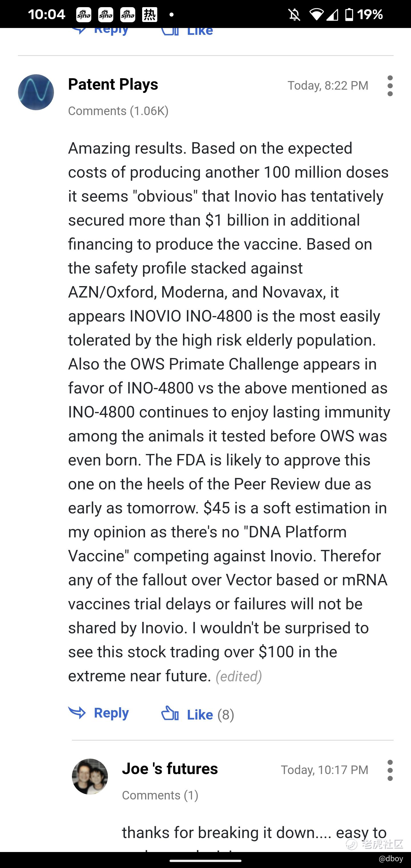Image resolution: width=411 pixels, height=868 pixels.
Task: Open options menu for Patent Plays comment
Action: 390,86
